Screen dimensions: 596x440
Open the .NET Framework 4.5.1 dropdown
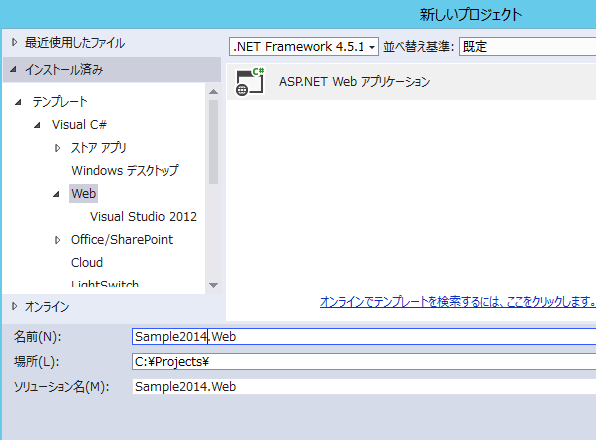(x=304, y=47)
